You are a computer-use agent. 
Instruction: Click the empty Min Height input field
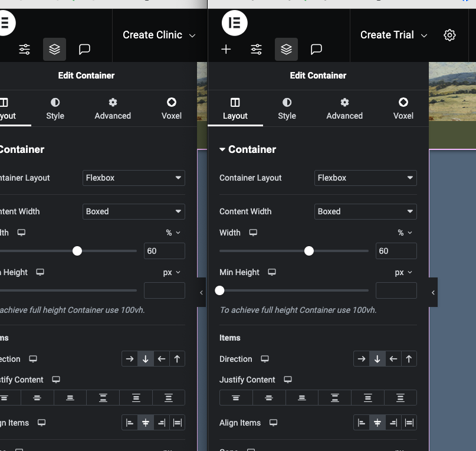396,290
